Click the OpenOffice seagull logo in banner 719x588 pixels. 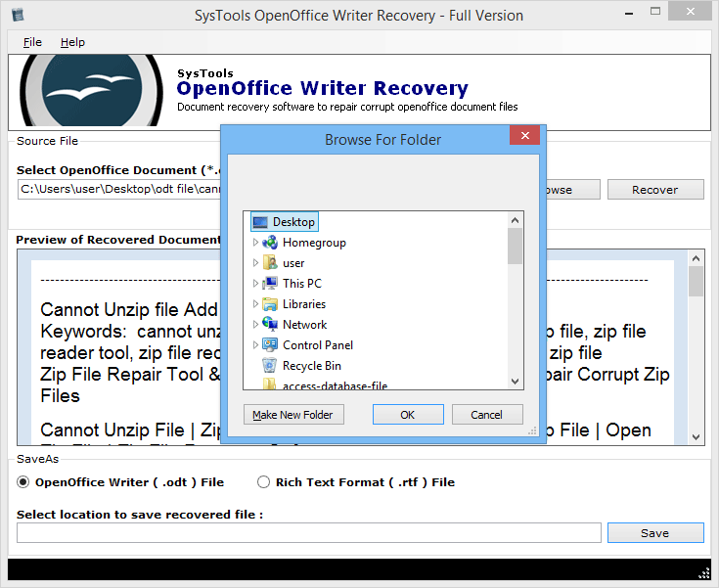[91, 90]
